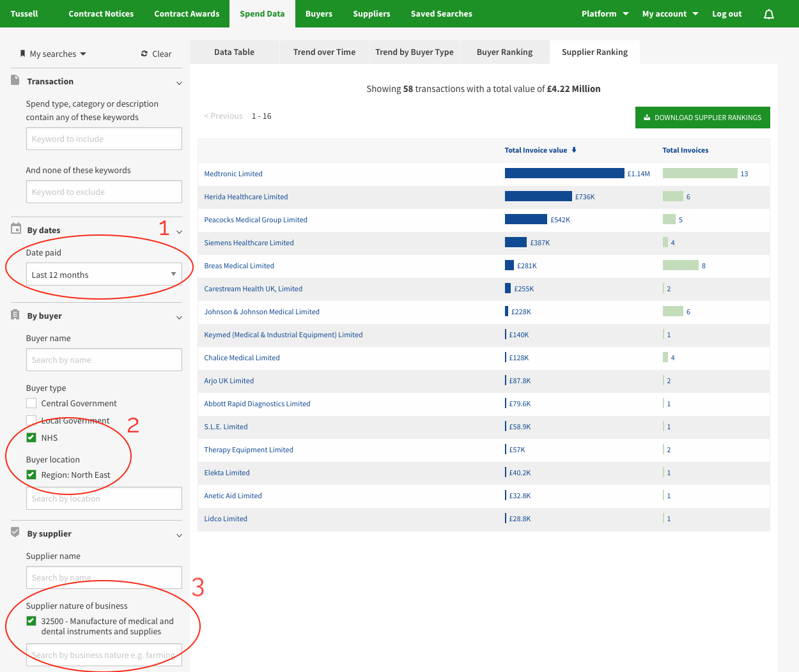Click the By buyer building icon
Viewport: 799px width, 672px height.
(x=15, y=315)
